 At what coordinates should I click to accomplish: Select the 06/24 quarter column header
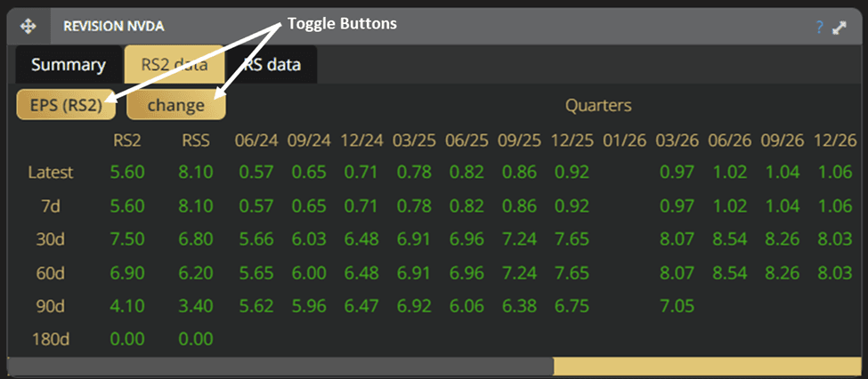click(x=256, y=141)
